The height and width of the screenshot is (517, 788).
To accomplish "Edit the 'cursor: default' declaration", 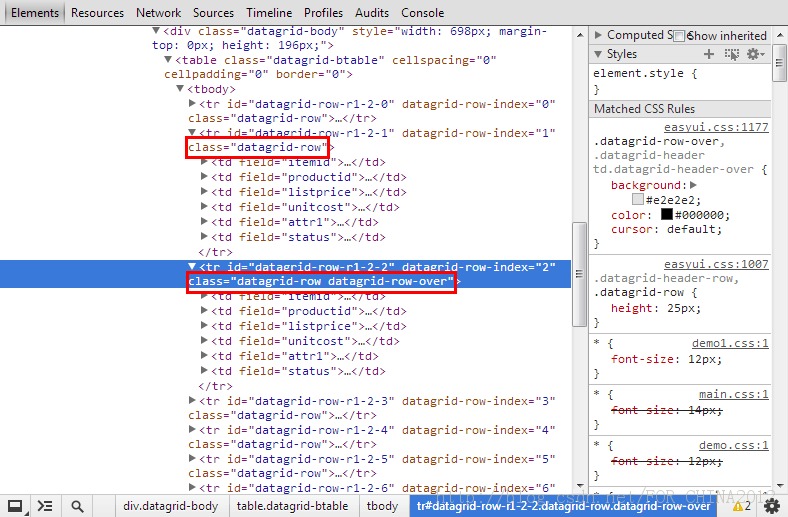I will click(666, 230).
